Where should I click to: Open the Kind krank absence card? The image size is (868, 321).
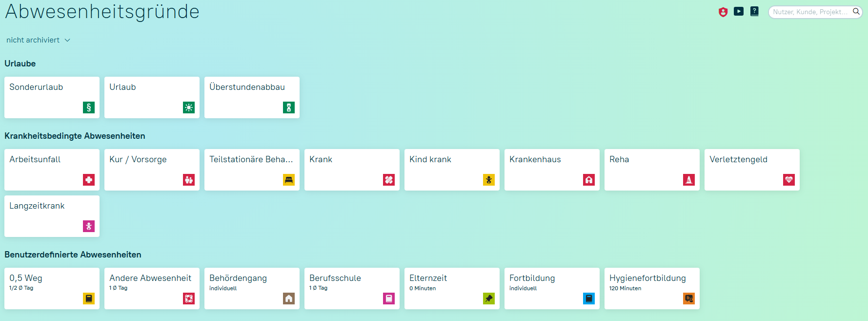click(451, 170)
